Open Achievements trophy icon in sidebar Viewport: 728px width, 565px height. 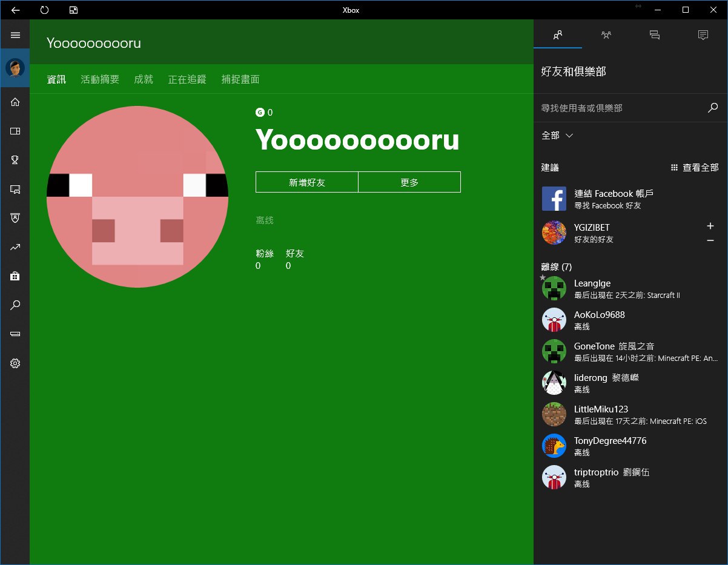(15, 160)
